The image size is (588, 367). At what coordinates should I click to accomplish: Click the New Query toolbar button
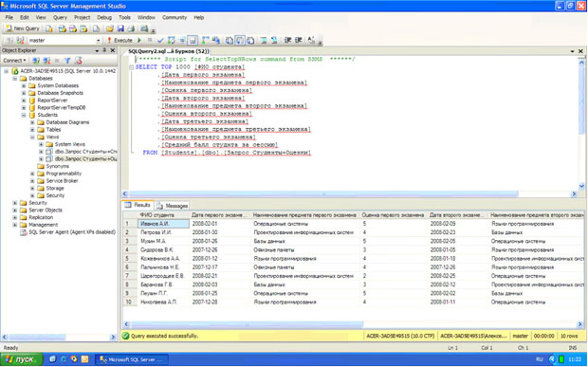click(x=23, y=28)
